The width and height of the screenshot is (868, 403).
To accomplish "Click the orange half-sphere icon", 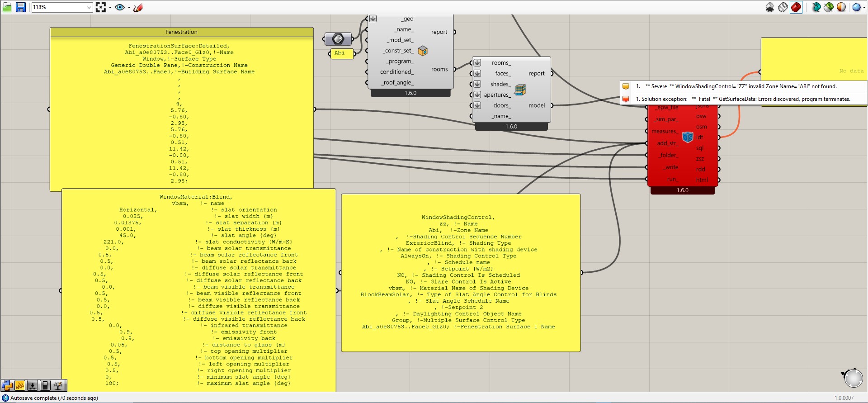I will click(841, 7).
